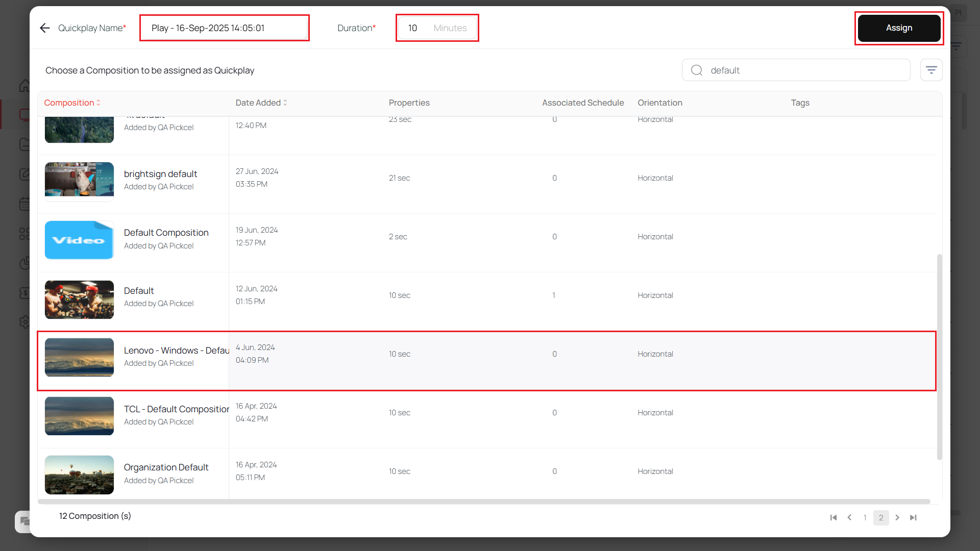Open the Schedule calendar icon in sidebar
This screenshot has width=980, height=551.
coord(24,204)
